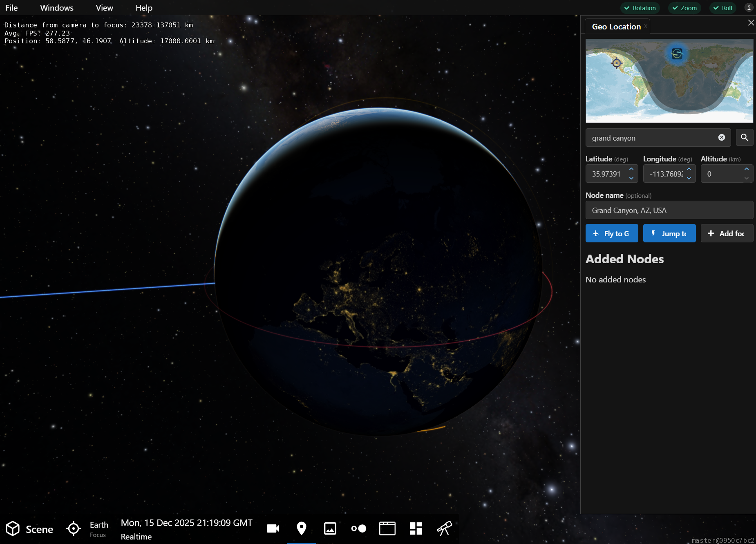
Task: Clear the grand canyon search text
Action: coord(722,138)
